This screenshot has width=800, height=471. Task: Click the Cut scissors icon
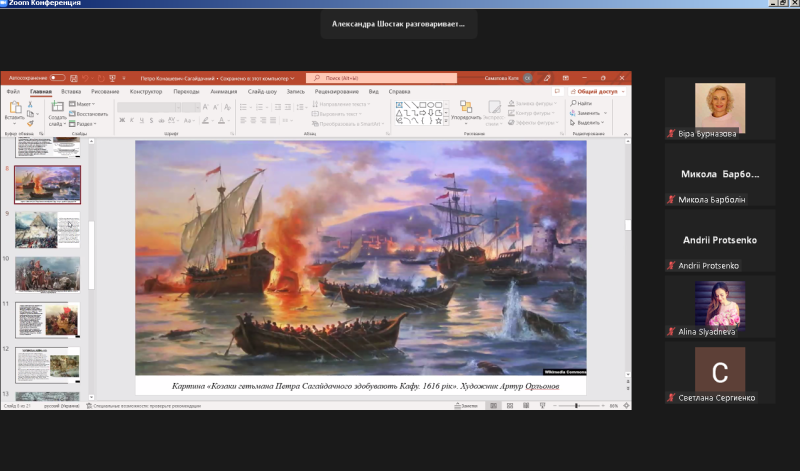coord(30,105)
